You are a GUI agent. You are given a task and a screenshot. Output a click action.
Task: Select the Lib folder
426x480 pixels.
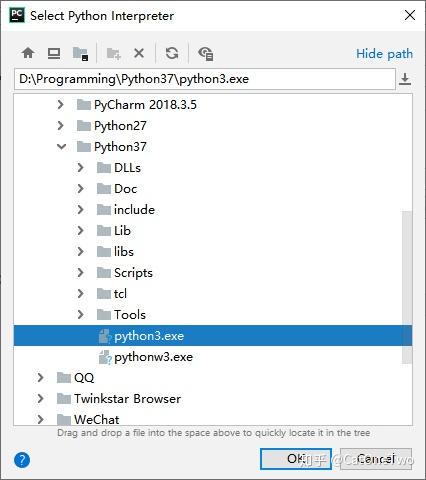122,231
